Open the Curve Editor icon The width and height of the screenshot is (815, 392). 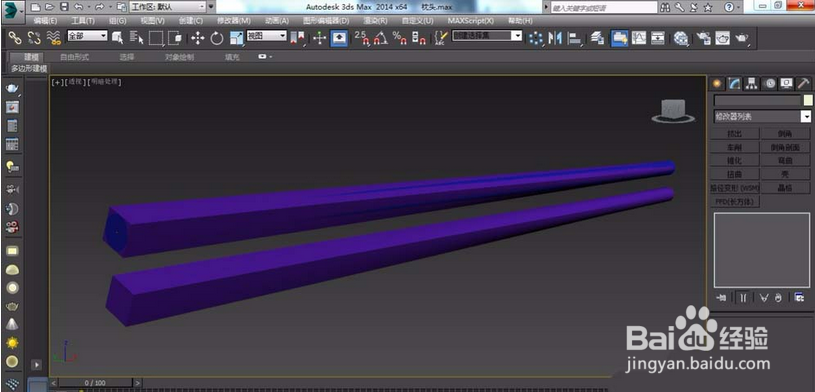(x=639, y=38)
